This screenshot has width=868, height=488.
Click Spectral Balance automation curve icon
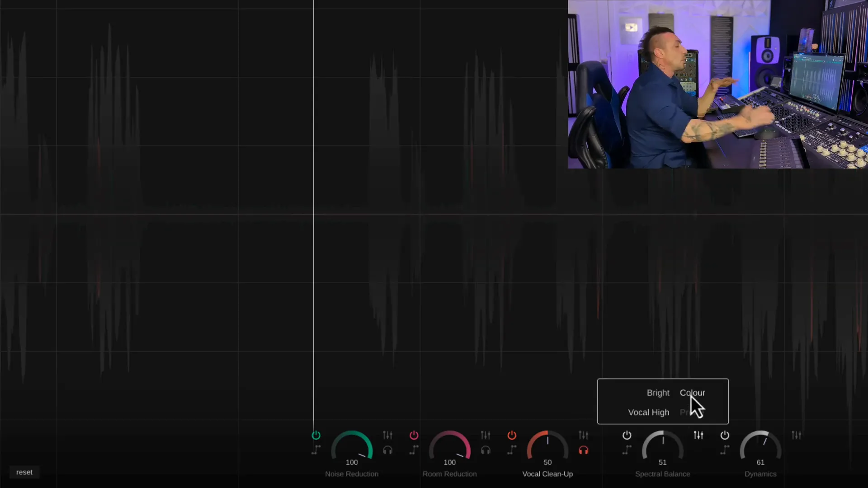coord(627,450)
